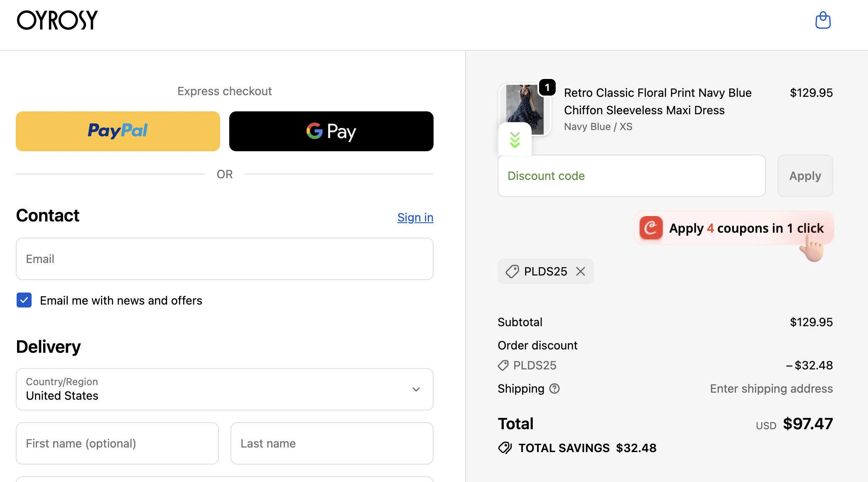Focus the Email input field

[x=225, y=259]
